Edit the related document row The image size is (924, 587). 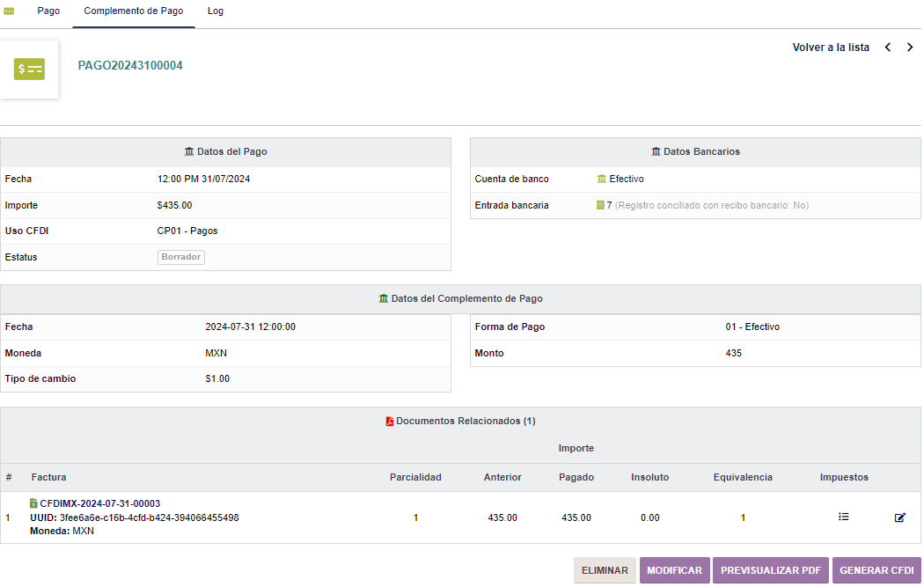coord(899,517)
